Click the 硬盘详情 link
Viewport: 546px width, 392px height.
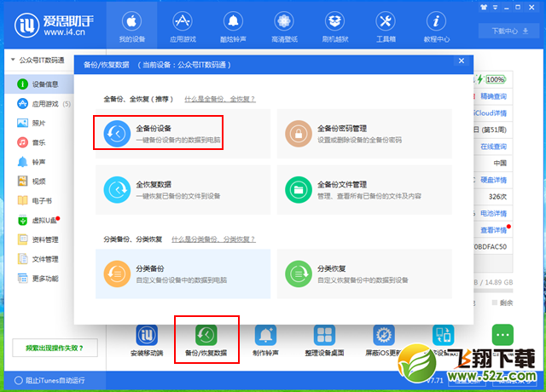tap(493, 180)
